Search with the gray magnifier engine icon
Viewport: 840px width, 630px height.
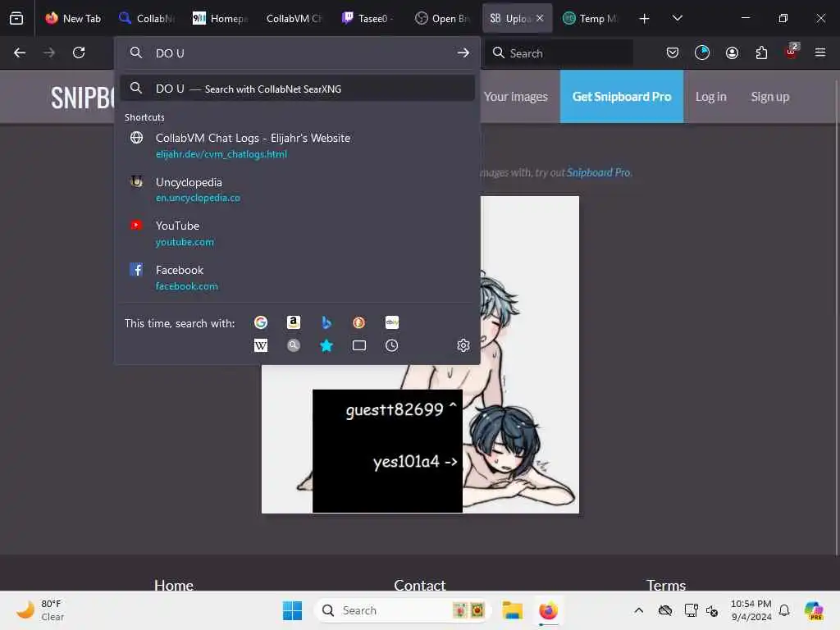pyautogui.click(x=294, y=345)
